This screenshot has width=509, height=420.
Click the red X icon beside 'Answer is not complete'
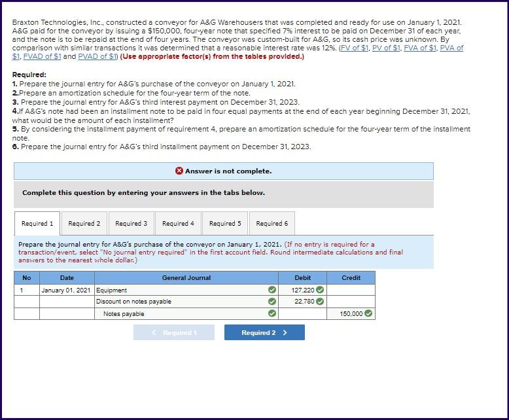(x=179, y=171)
